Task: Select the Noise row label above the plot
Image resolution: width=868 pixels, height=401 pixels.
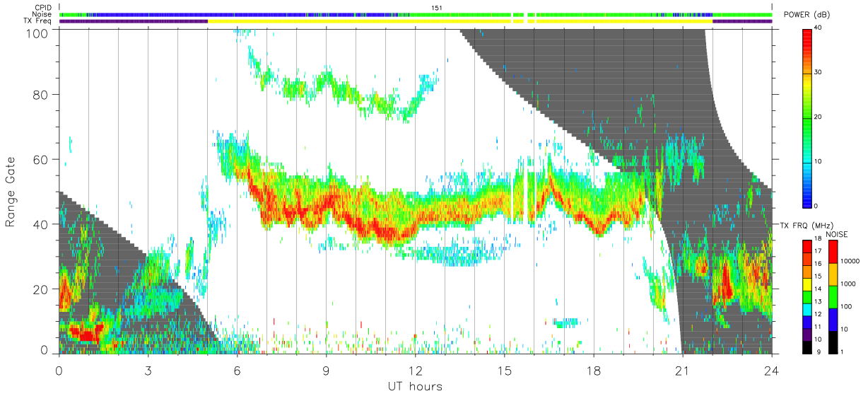Action: point(42,14)
